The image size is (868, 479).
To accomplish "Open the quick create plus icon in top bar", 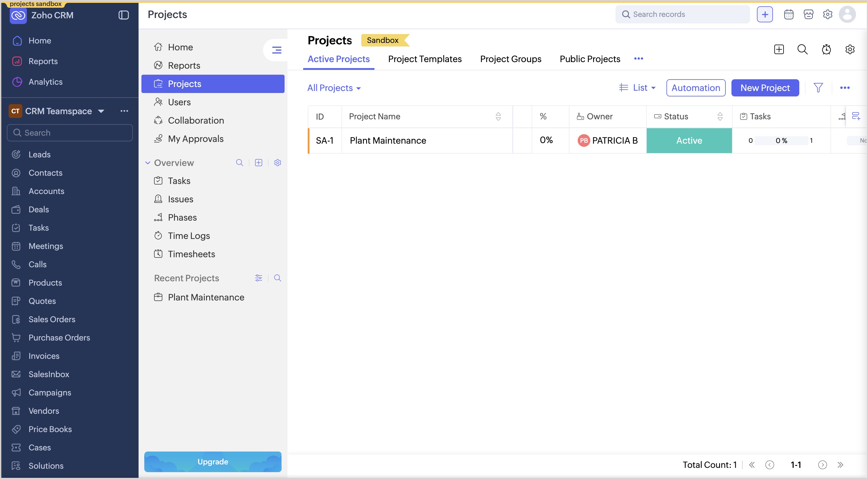I will tap(765, 15).
